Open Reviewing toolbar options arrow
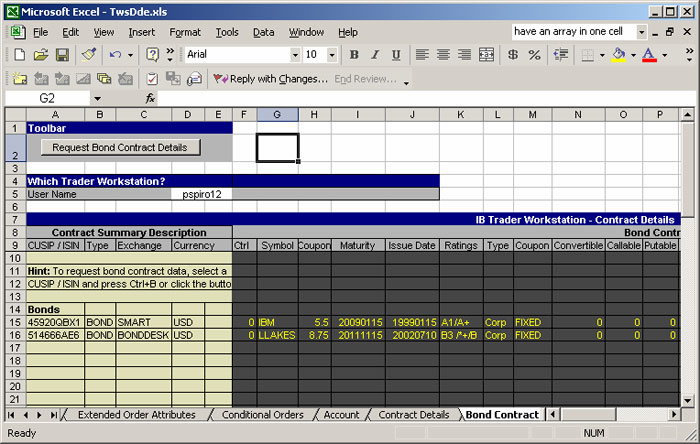Viewport: 700px width, 444px height. (406, 83)
